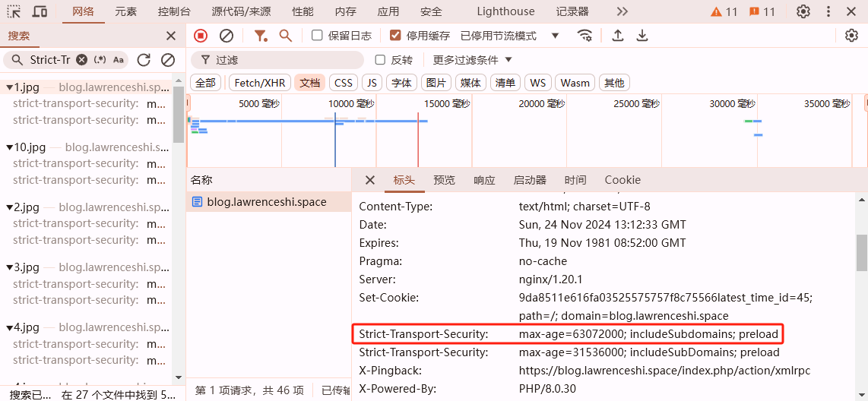868x401 pixels.
Task: Open the 响应 tab in request details
Action: click(484, 180)
